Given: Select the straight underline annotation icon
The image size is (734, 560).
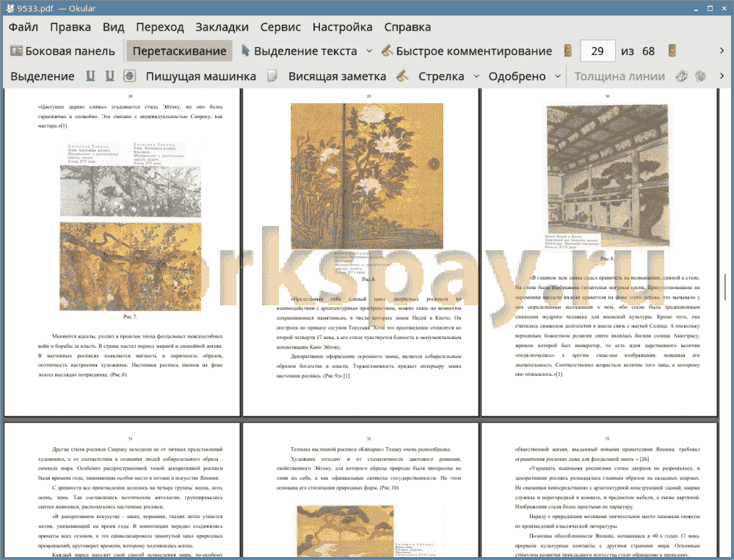Looking at the screenshot, I should (90, 76).
